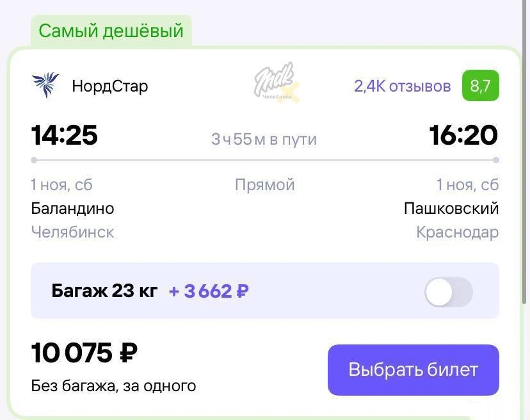Click the departure dot on the route line
Image resolution: width=530 pixels, height=420 pixels.
point(34,160)
